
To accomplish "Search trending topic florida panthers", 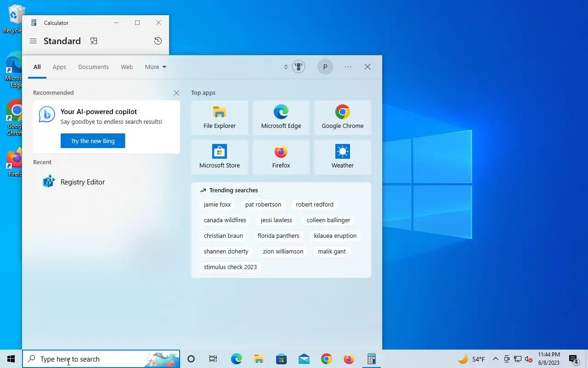I will point(278,236).
